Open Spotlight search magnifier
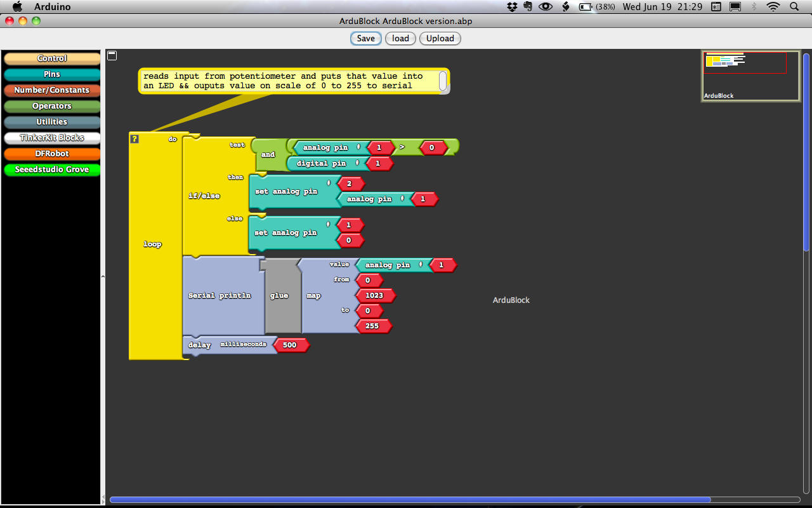Screen dimensions: 812x508 (794, 6)
